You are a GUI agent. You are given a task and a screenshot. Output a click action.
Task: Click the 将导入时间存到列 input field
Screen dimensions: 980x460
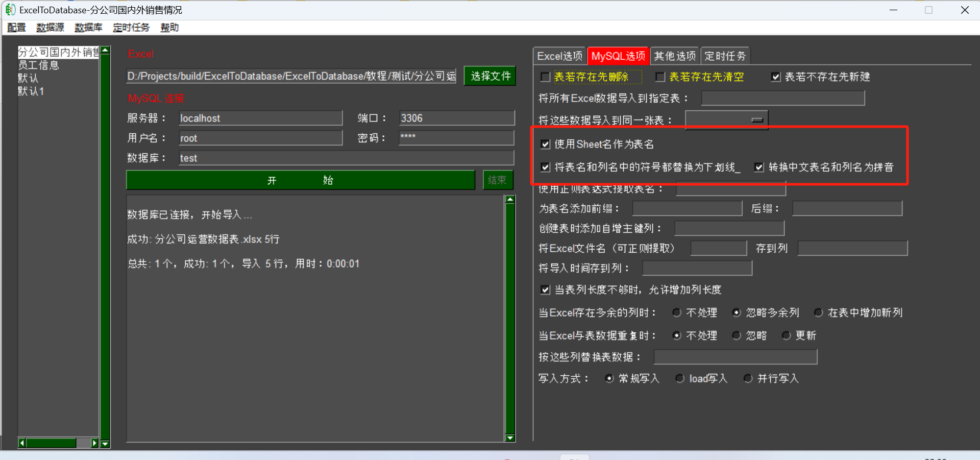(x=697, y=268)
